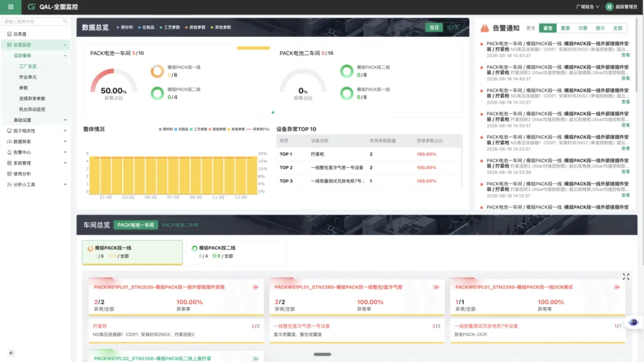This screenshot has height=362, width=644.
Task: Switch data overview to 当日
Action: 434,27
